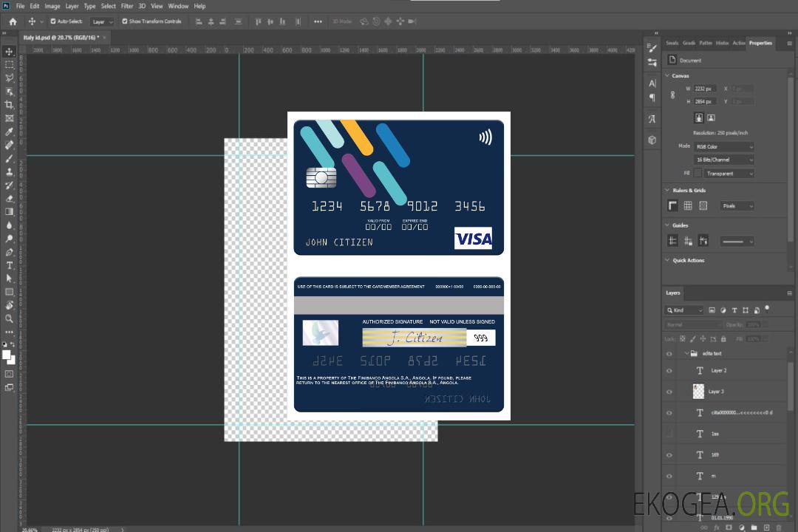The width and height of the screenshot is (798, 532).
Task: Select the Crop tool
Action: pyautogui.click(x=9, y=105)
